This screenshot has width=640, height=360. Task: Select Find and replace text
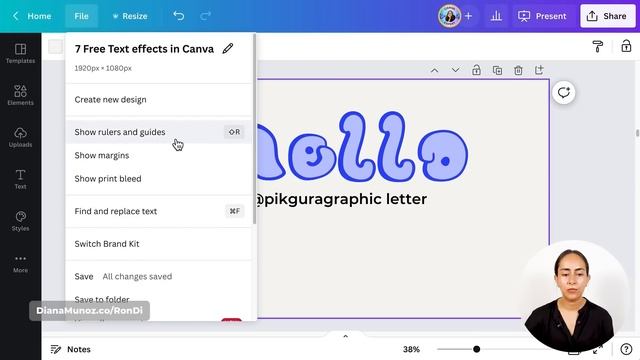[x=158, y=211]
